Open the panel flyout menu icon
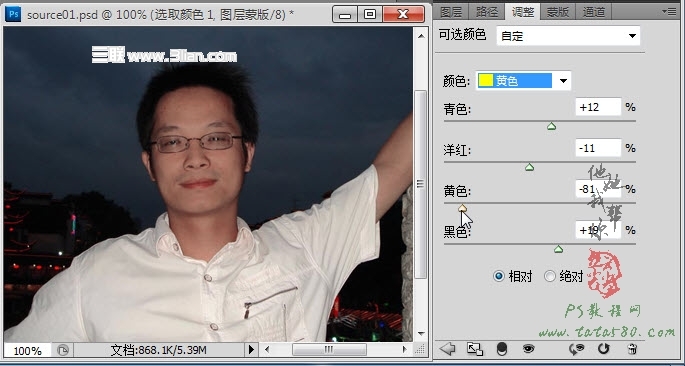 [x=669, y=11]
